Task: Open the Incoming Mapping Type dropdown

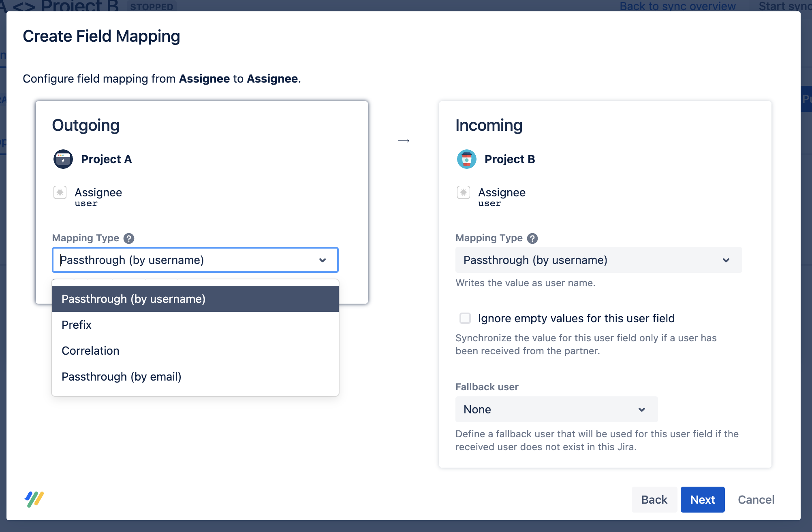Action: tap(598, 260)
